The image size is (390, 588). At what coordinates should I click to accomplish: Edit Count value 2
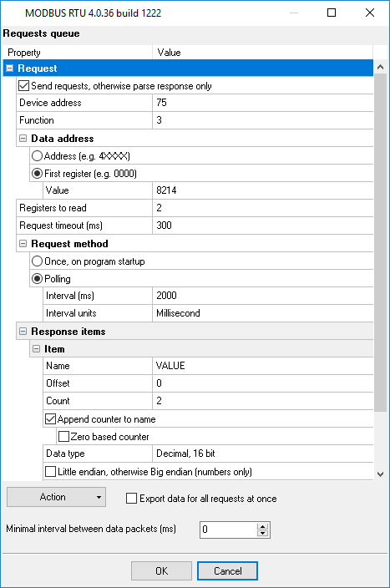click(x=262, y=401)
